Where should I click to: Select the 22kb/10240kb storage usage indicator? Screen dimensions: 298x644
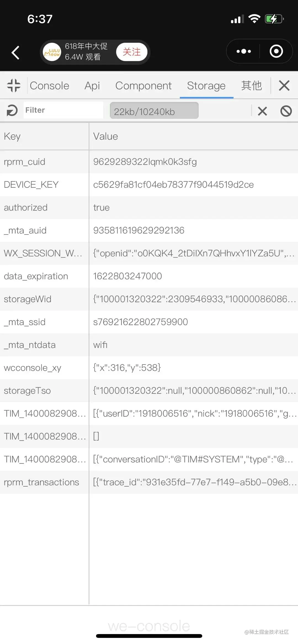(x=154, y=111)
